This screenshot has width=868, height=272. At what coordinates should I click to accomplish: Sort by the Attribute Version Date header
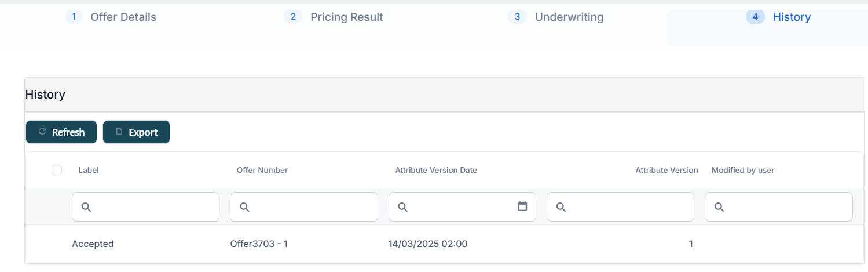[x=436, y=170]
